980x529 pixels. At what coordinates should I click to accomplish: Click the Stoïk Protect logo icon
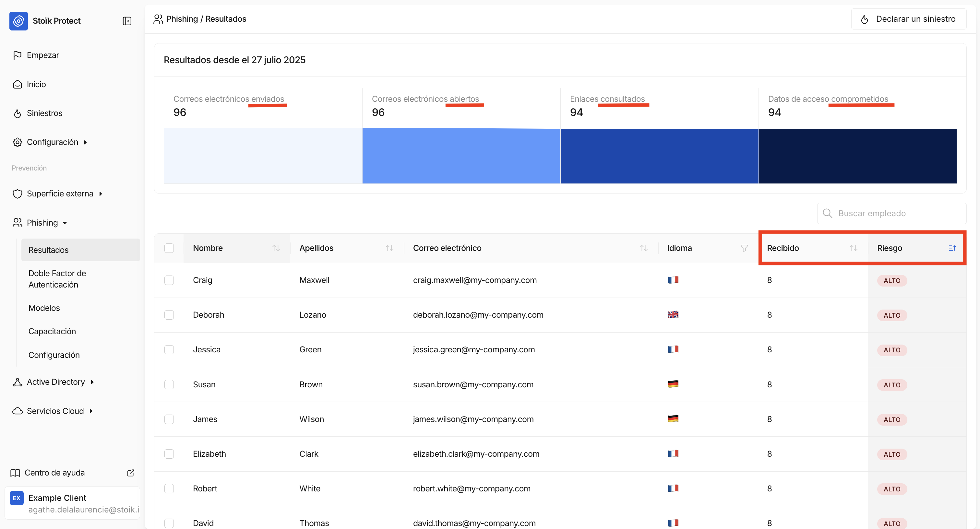click(x=18, y=21)
